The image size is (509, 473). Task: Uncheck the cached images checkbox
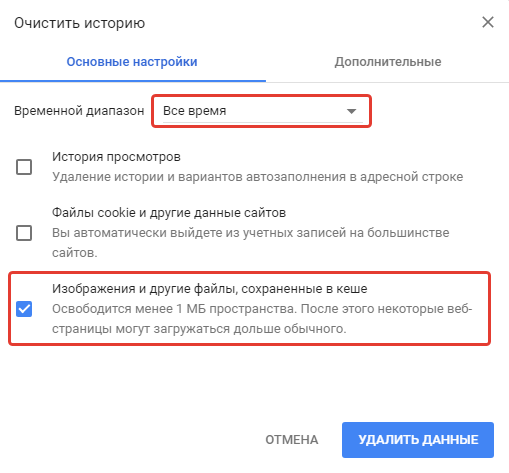[x=24, y=309]
